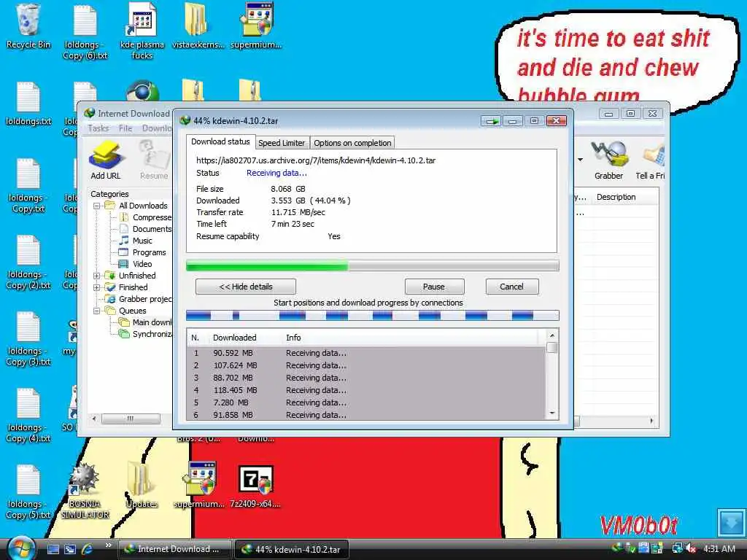747x560 pixels.
Task: Switch to the Speed Limiter tab
Action: (282, 143)
